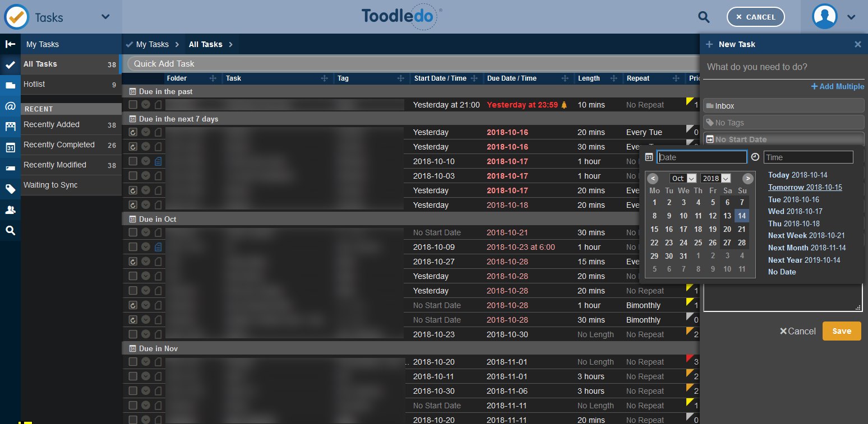The image size is (868, 424).
Task: Select the Tags icon in the sidebar
Action: coord(10,189)
